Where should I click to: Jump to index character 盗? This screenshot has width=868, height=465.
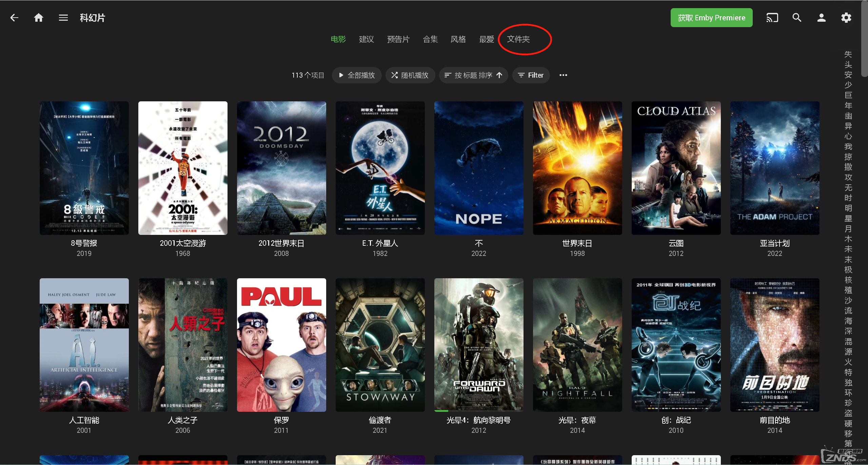point(848,413)
